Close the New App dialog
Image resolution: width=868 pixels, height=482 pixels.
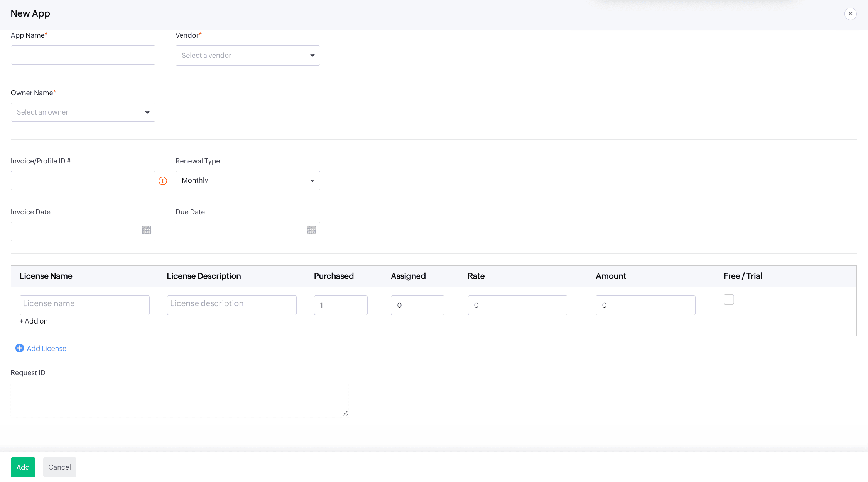(850, 13)
